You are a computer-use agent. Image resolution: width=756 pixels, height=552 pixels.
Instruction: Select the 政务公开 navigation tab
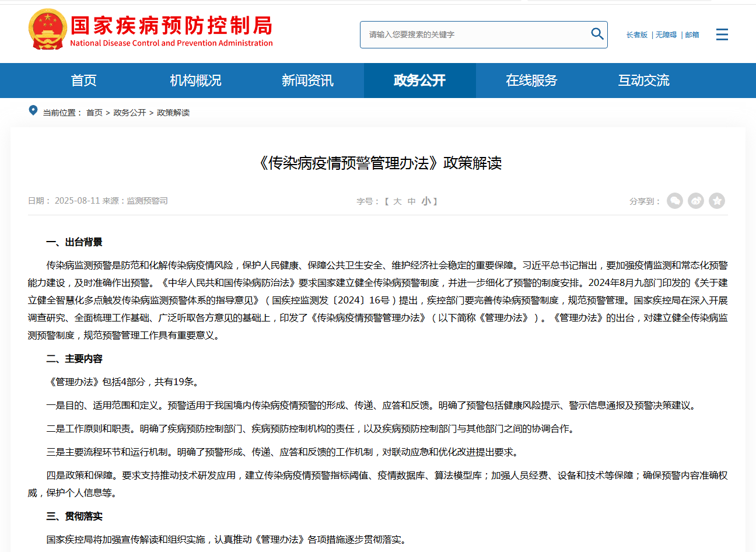419,81
